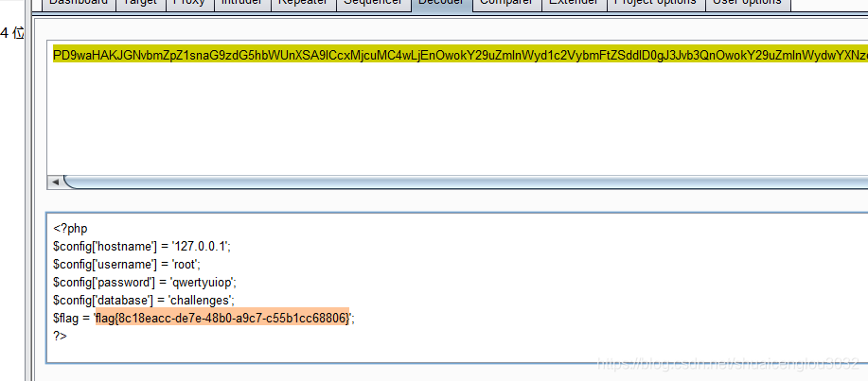Open the Repeater tab
This screenshot has height=381, width=868.
click(x=302, y=4)
